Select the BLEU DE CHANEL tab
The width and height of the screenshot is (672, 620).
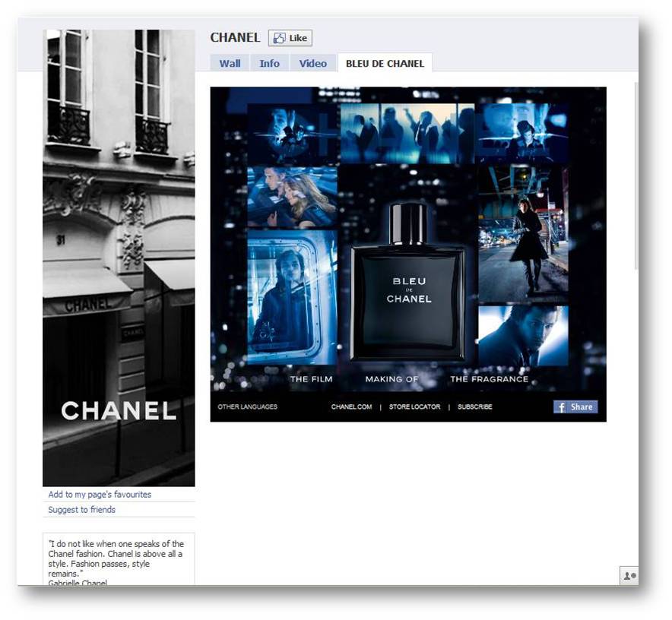[385, 63]
